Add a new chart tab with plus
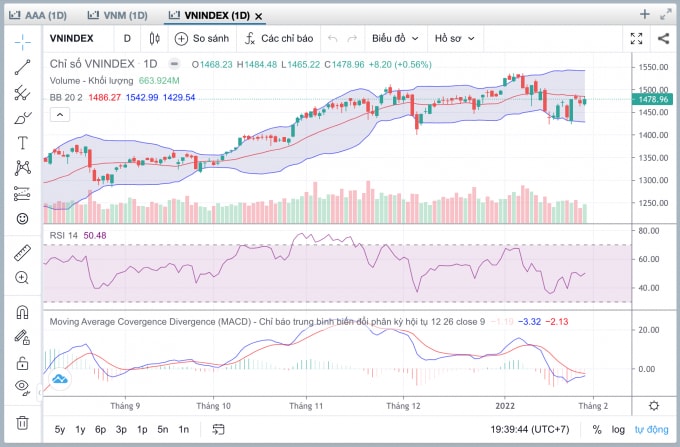This screenshot has width=680, height=447. (x=645, y=14)
